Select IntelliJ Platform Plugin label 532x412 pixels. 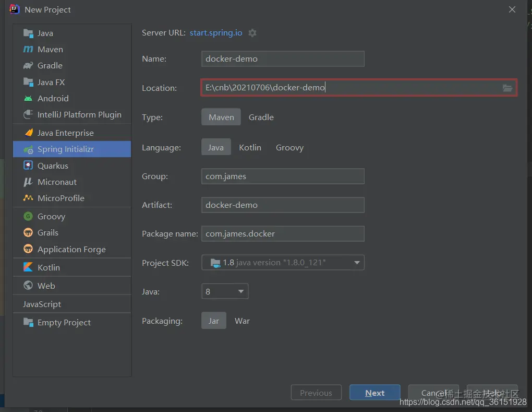coord(79,115)
